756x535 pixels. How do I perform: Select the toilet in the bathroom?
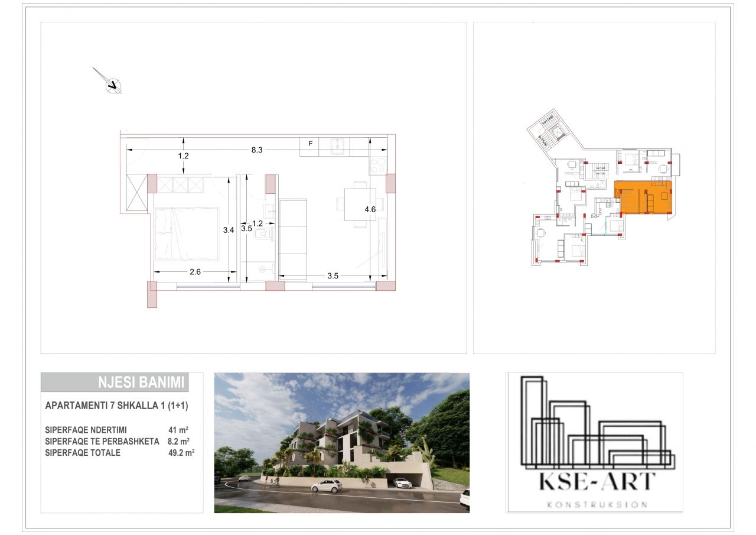click(x=262, y=235)
